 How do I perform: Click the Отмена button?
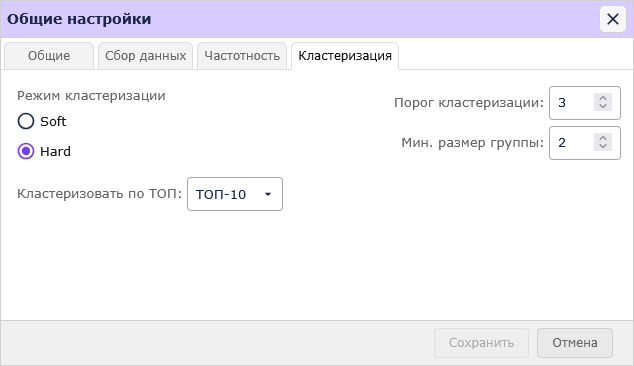tap(575, 343)
